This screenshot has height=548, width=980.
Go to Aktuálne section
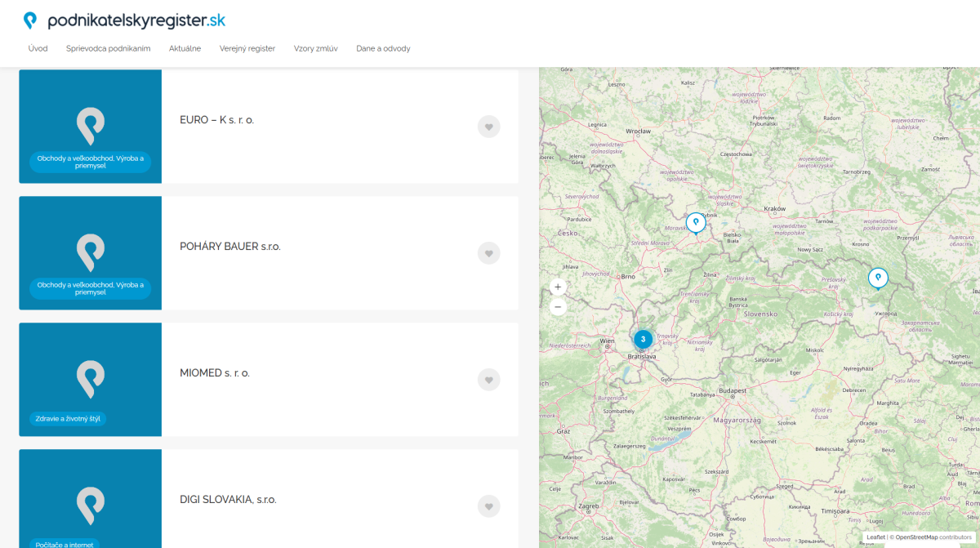[x=185, y=48]
